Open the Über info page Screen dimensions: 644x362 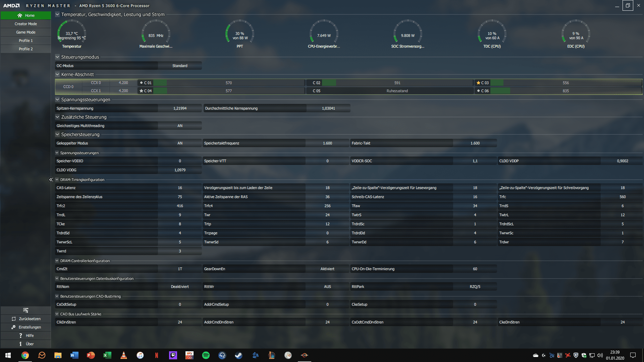coord(26,344)
